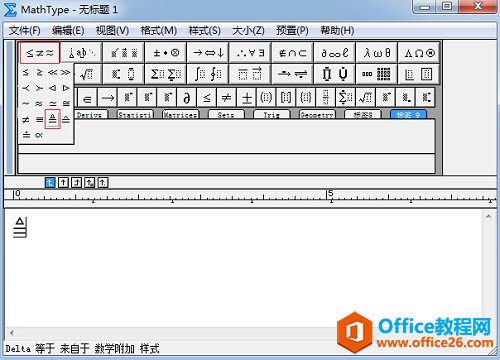The image size is (500, 360).
Task: Switch to the Statistics tab
Action: tap(135, 115)
